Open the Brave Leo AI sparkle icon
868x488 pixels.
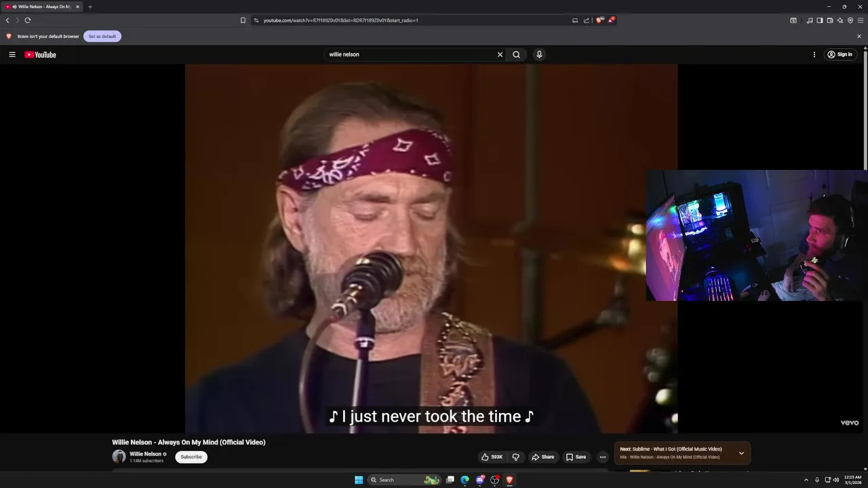pos(840,20)
